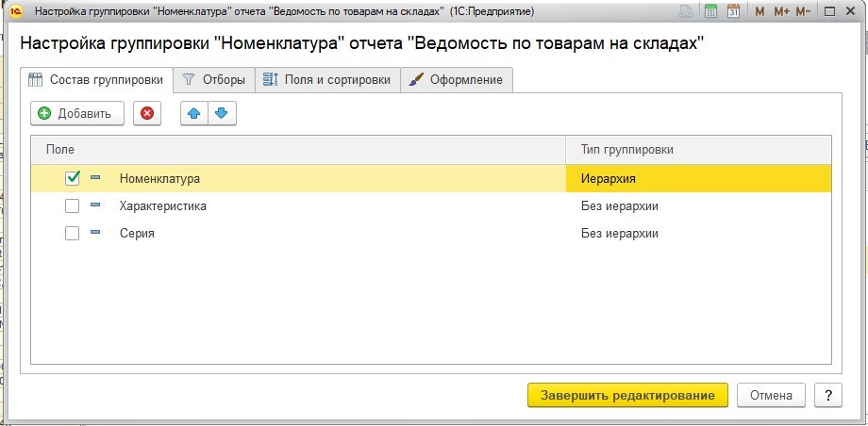Open the Оформление tab
Viewport: 868px width, 426px height.
(x=459, y=80)
